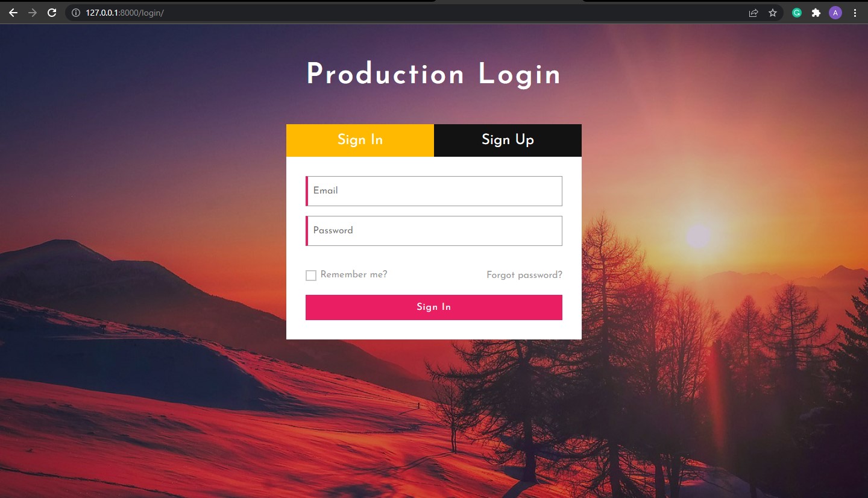Switch to the Sign In tab
Screen dimensions: 868x498
click(360, 140)
